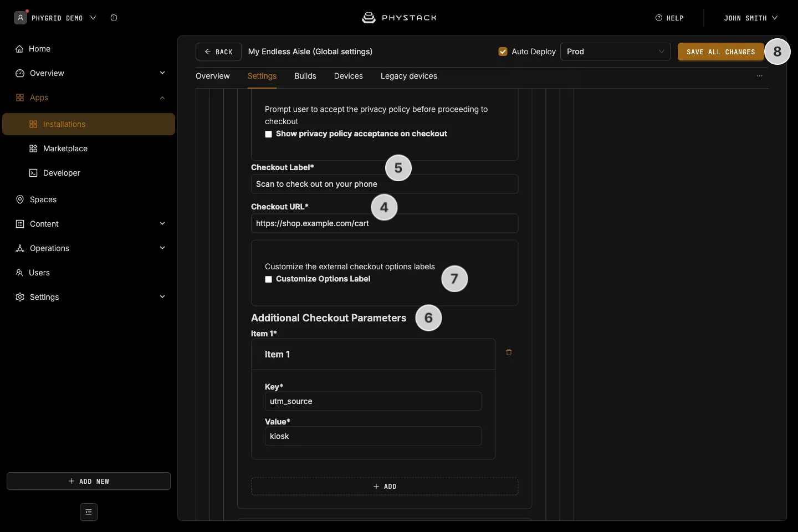Click the info icon beside Phygrid Demo
This screenshot has height=532, width=798.
pos(114,18)
